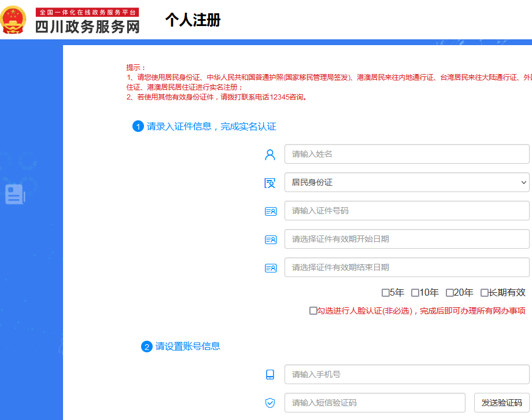The image size is (532, 420).
Task: Click the 发送验证码 button
Action: tap(501, 402)
